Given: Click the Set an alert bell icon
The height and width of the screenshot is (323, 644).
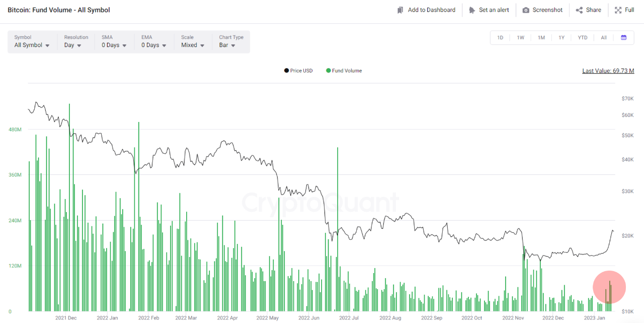Looking at the screenshot, I should click(472, 10).
